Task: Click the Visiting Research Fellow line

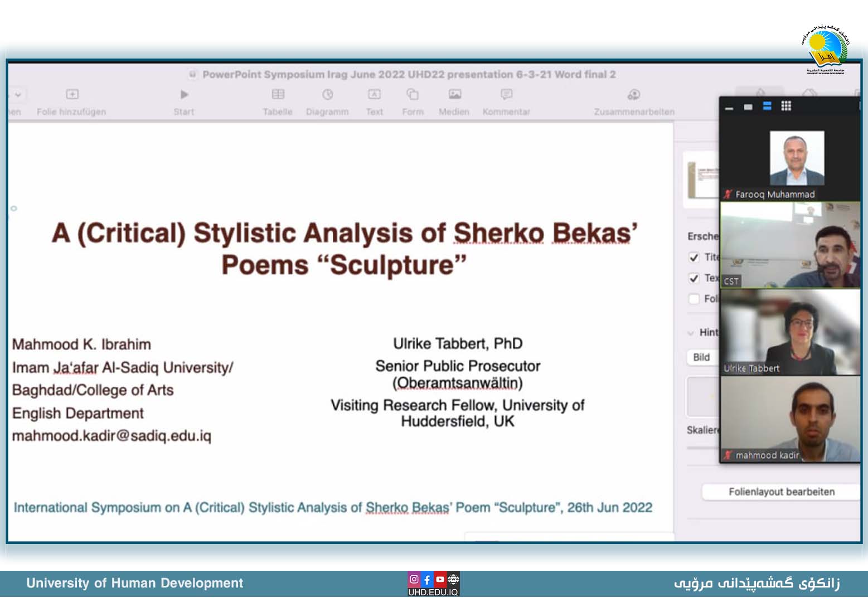Action: tap(458, 413)
